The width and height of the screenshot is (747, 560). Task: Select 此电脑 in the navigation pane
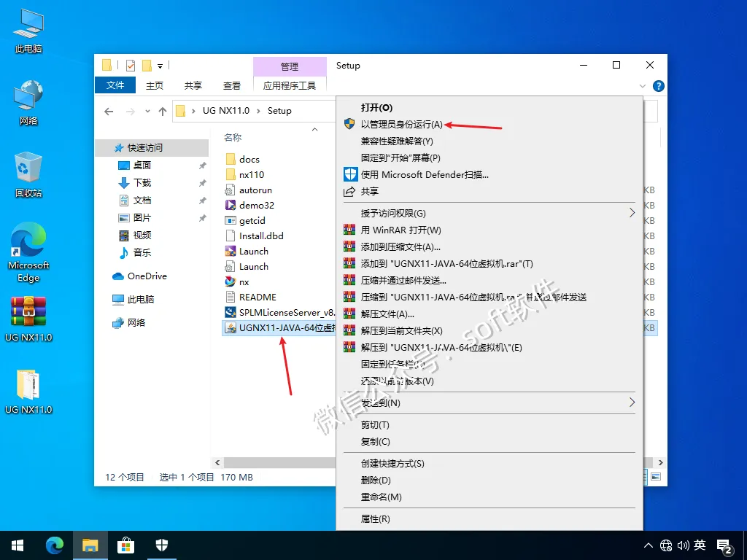point(141,299)
